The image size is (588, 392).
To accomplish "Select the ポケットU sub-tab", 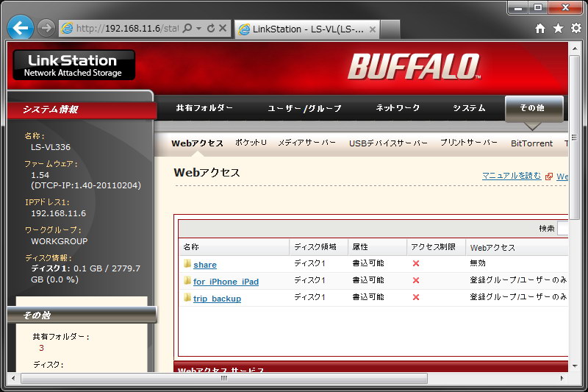I will [x=251, y=143].
